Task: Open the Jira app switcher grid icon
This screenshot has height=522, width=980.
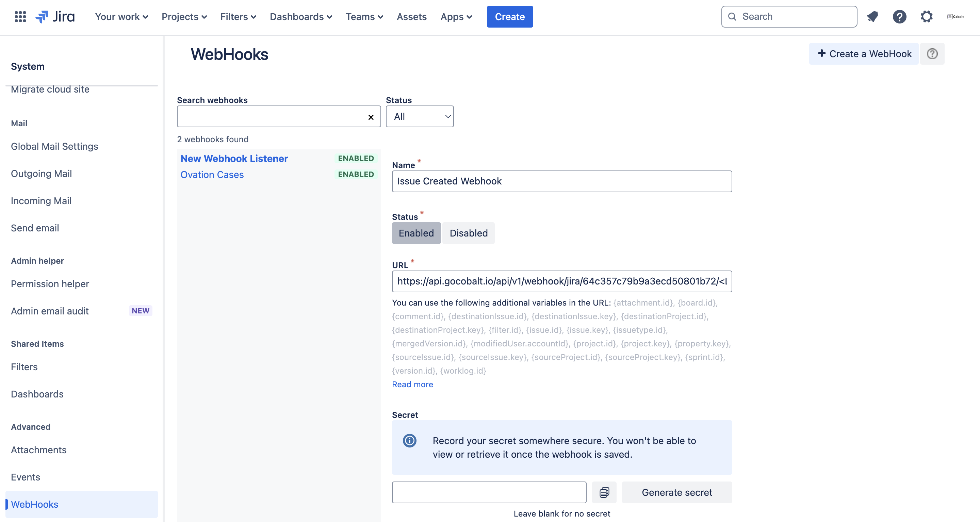Action: tap(20, 16)
